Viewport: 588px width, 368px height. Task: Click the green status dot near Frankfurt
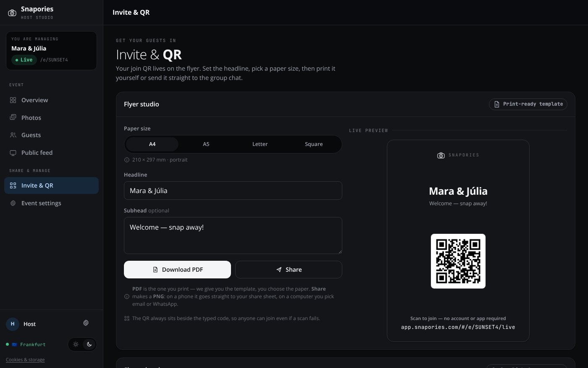click(x=8, y=344)
